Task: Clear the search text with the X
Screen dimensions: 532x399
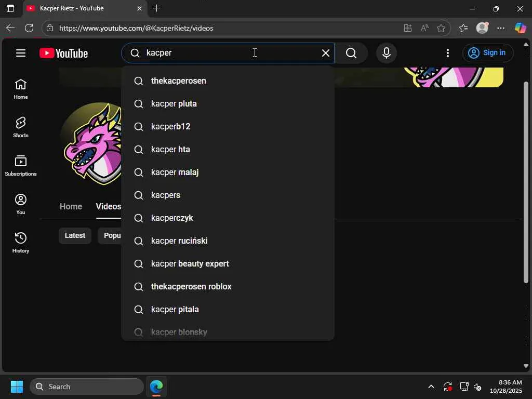Action: coord(325,53)
